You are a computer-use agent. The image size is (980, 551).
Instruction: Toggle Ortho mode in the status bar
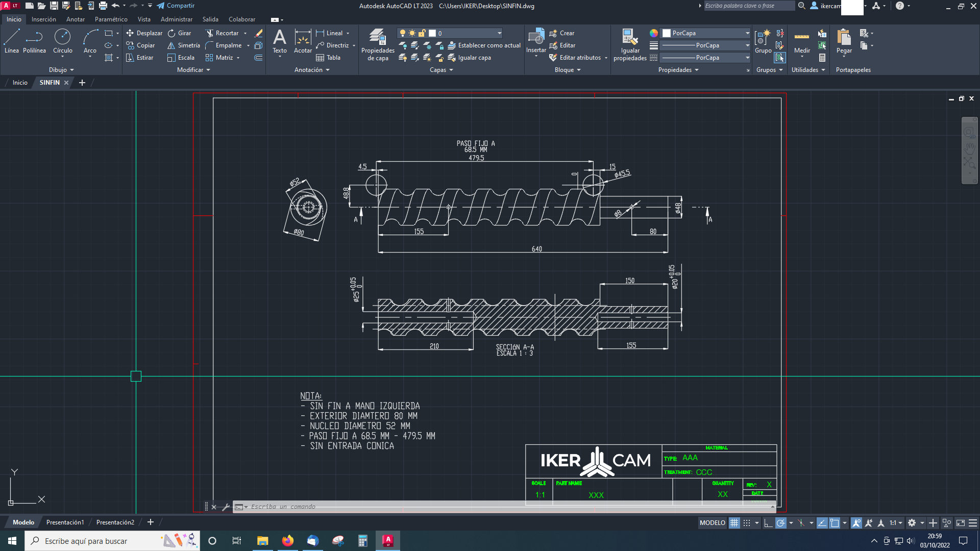coord(767,522)
